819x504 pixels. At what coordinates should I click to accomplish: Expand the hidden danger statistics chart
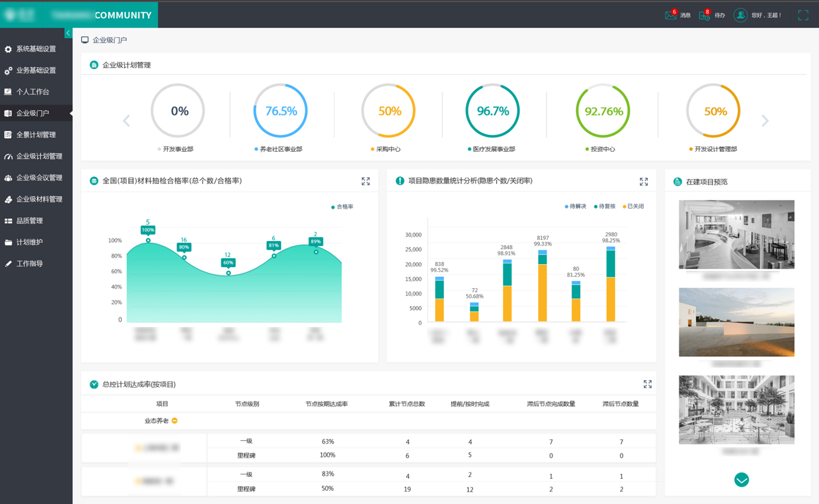point(644,182)
